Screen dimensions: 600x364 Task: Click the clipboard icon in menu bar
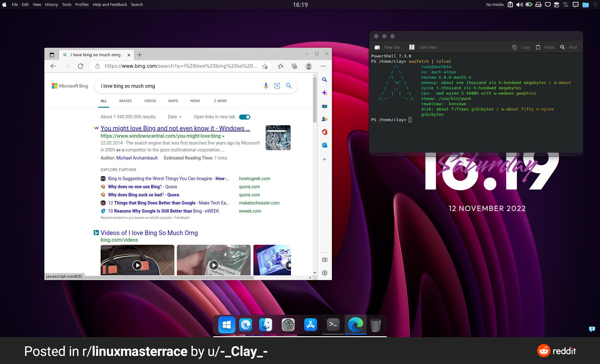510,4
